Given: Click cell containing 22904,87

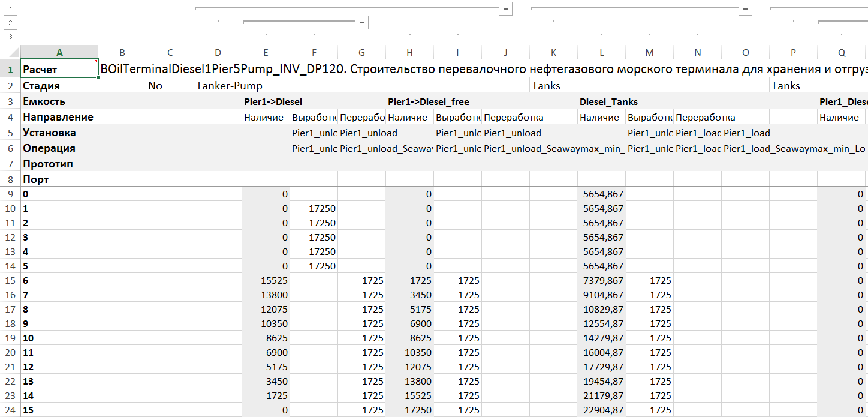Looking at the screenshot, I should coord(601,410).
